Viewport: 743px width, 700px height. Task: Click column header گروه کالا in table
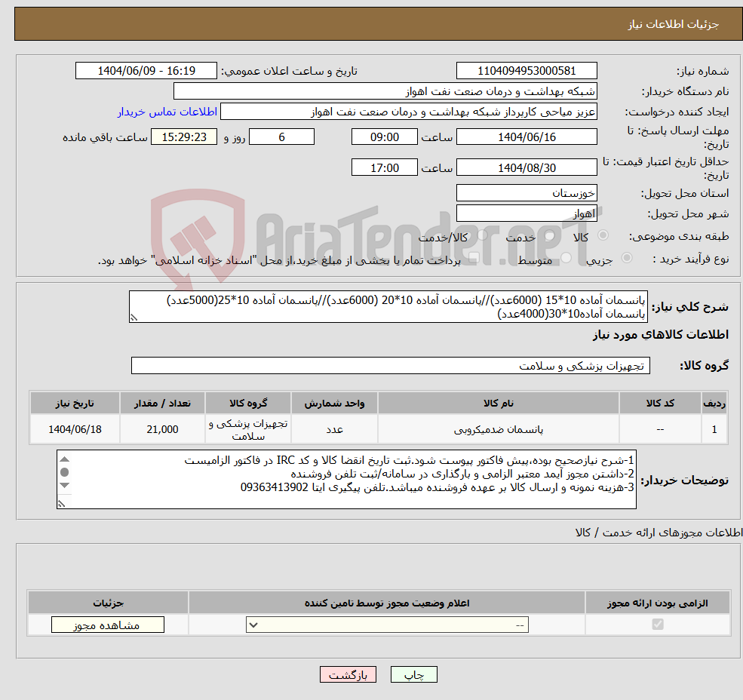point(248,403)
